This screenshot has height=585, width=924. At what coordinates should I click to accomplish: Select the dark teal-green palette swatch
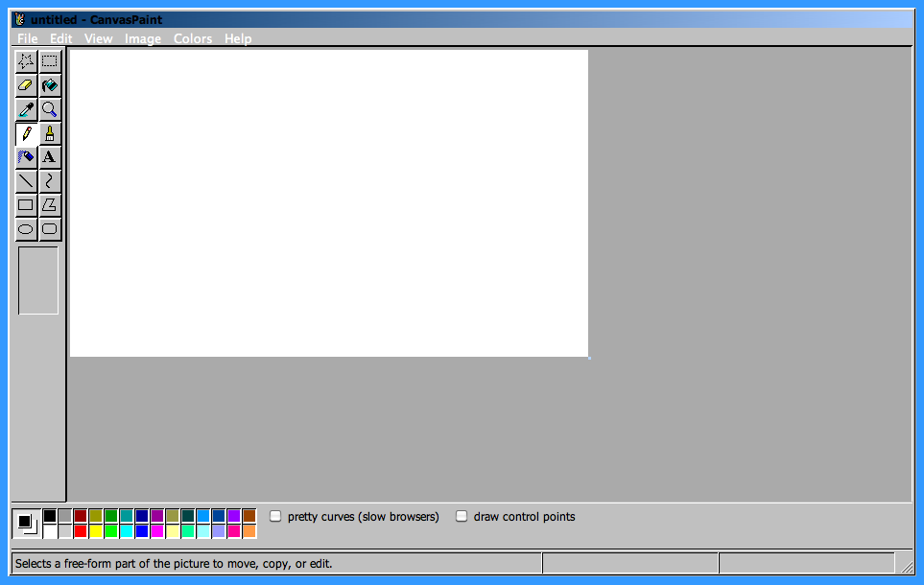188,516
